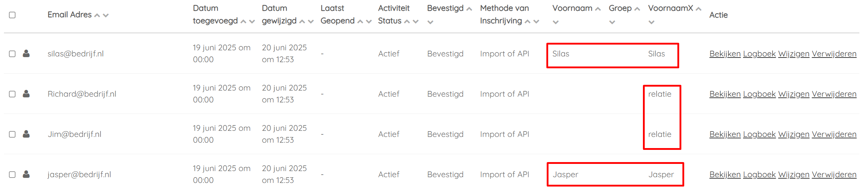
Task: Sort Laatst Geopend descending arrow
Action: point(369,21)
